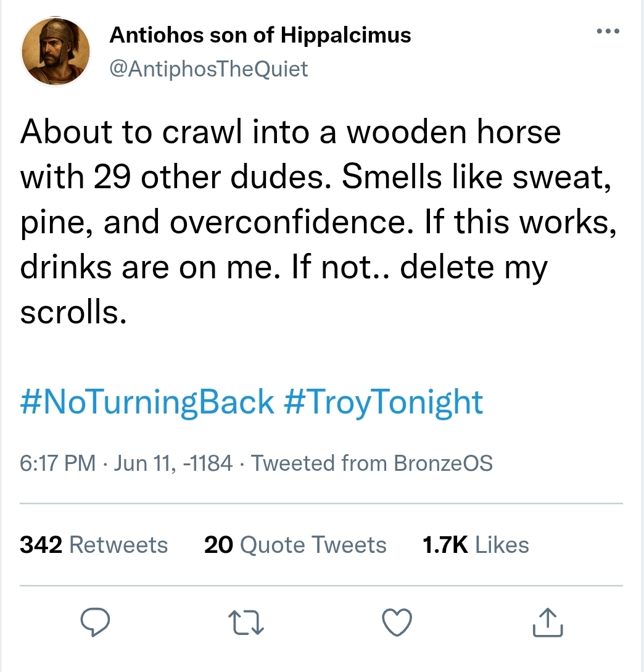Screen dimensions: 644x672
Task: Follow the #TroyTonight hashtag
Action: click(x=384, y=402)
